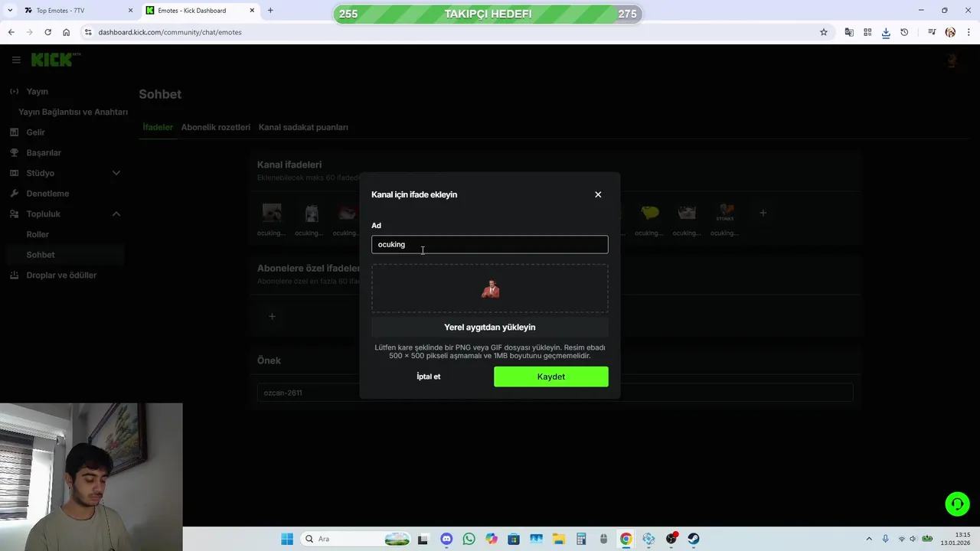
Task: Open Discord from the taskbar
Action: [446, 539]
